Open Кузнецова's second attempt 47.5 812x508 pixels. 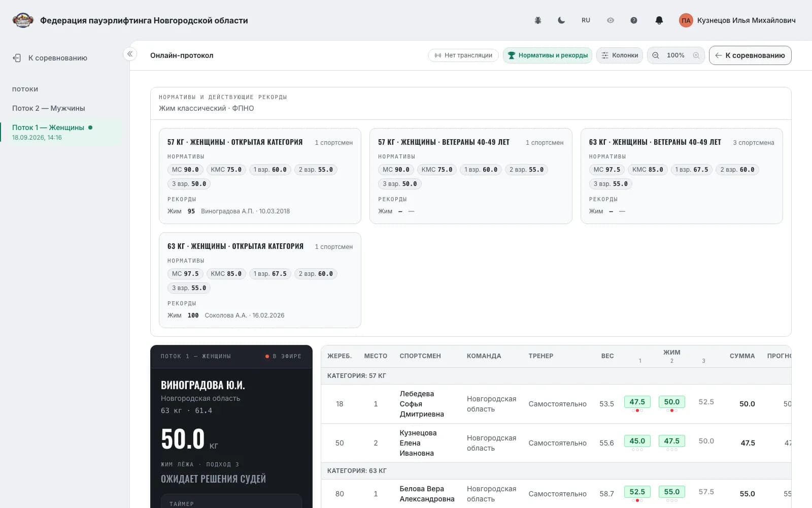click(671, 441)
